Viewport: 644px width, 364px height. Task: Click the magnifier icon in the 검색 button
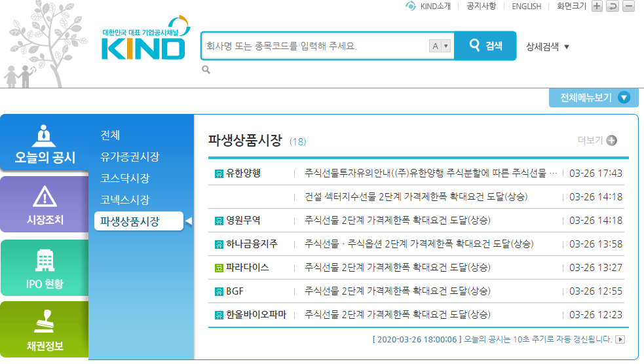point(474,45)
